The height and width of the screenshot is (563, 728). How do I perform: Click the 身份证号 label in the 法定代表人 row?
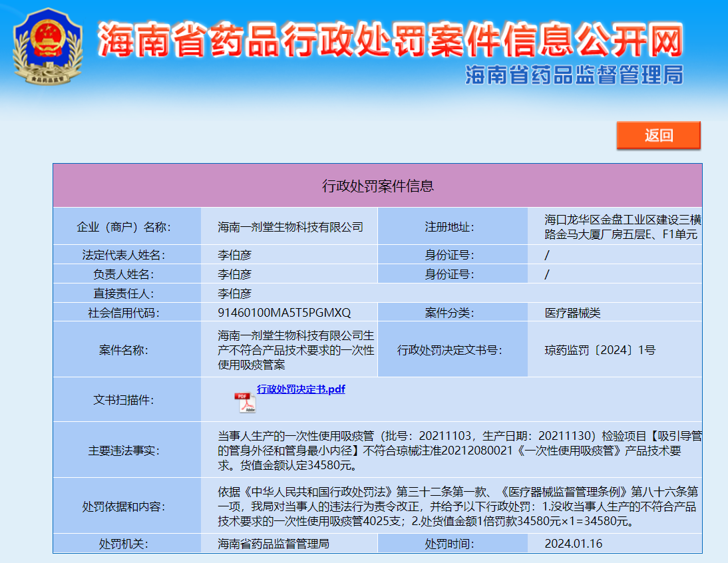pyautogui.click(x=449, y=255)
